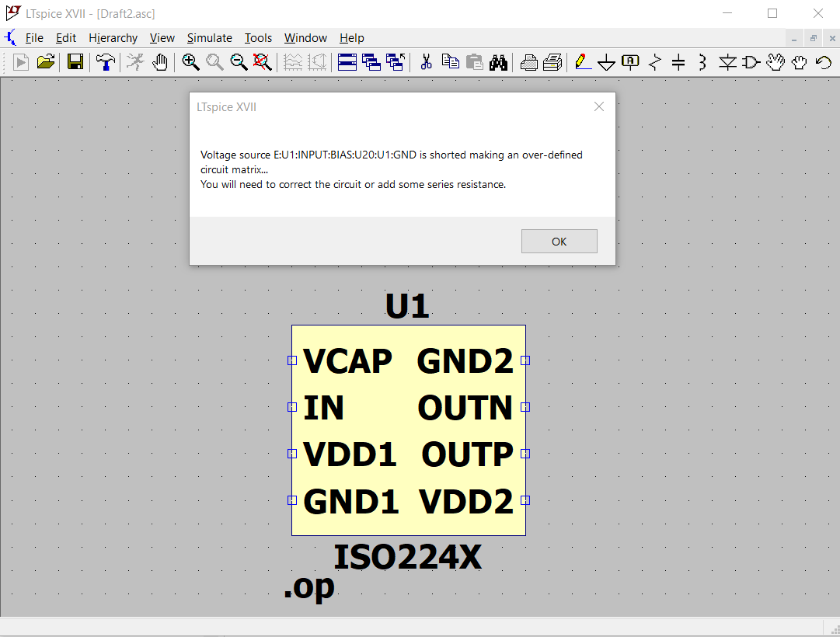Click the LTspice icon in the menu bar
The height and width of the screenshot is (637, 840).
(x=11, y=38)
